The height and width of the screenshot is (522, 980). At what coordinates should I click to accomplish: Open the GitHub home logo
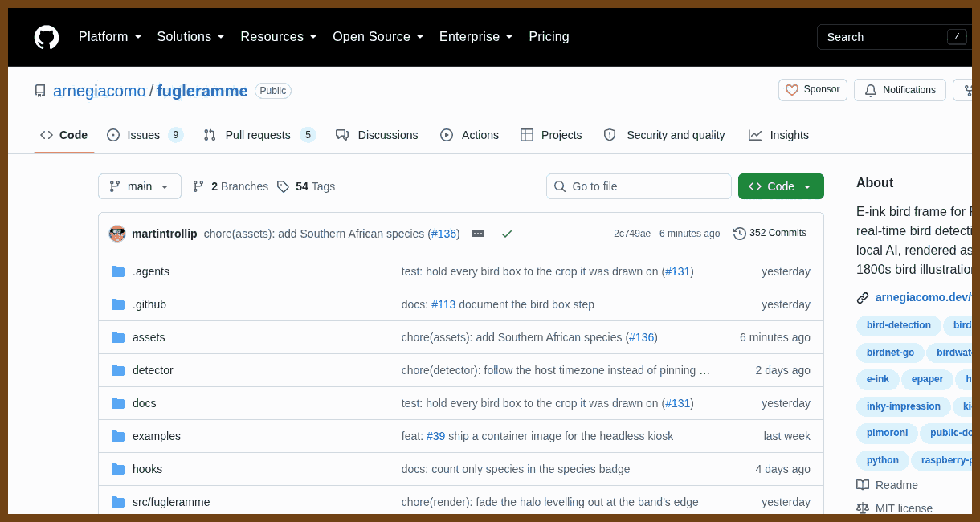(47, 37)
